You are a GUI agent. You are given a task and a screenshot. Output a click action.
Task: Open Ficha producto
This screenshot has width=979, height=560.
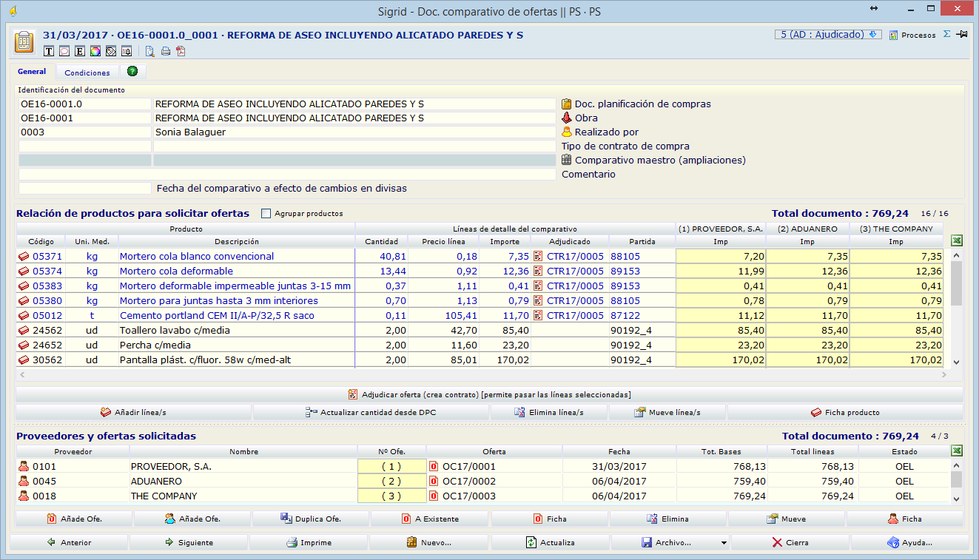pyautogui.click(x=845, y=412)
